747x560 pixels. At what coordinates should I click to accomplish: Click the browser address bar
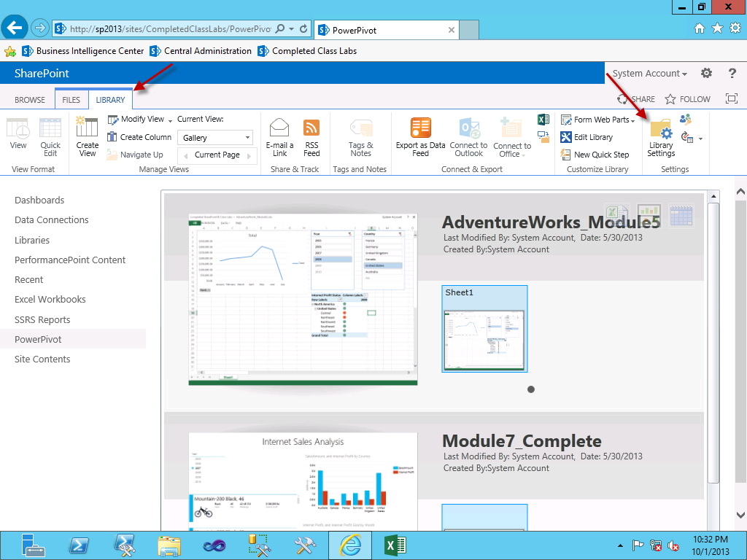pos(171,28)
